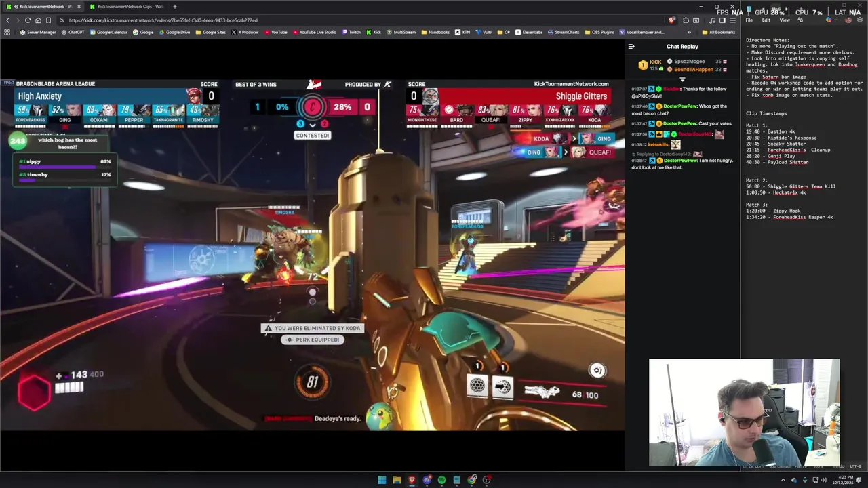The image size is (868, 488).
Task: Click SpudzMcgee in chat leaderboard
Action: pyautogui.click(x=690, y=62)
